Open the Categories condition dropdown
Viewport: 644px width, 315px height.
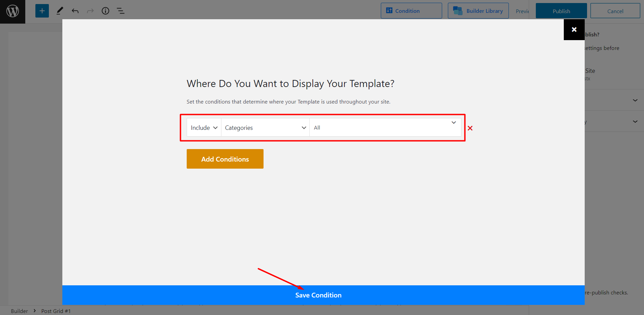[265, 127]
